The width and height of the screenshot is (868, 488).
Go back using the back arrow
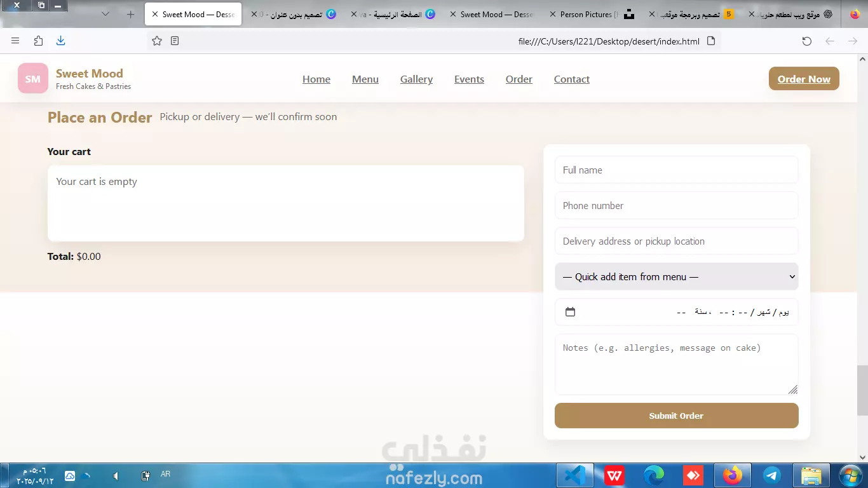coord(830,41)
